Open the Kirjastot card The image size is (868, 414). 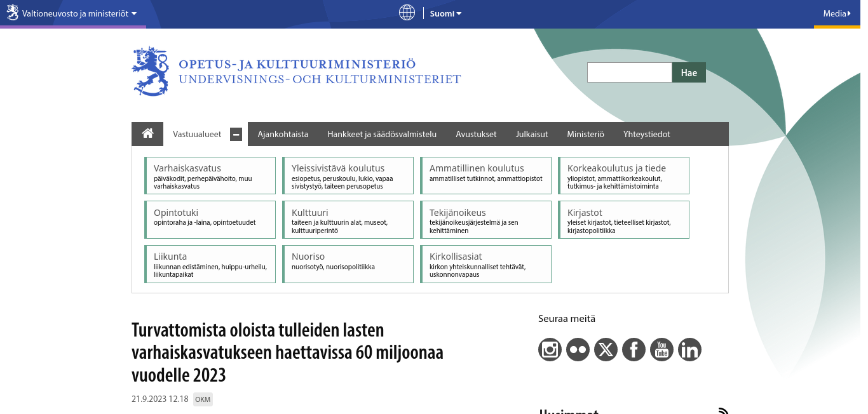623,220
